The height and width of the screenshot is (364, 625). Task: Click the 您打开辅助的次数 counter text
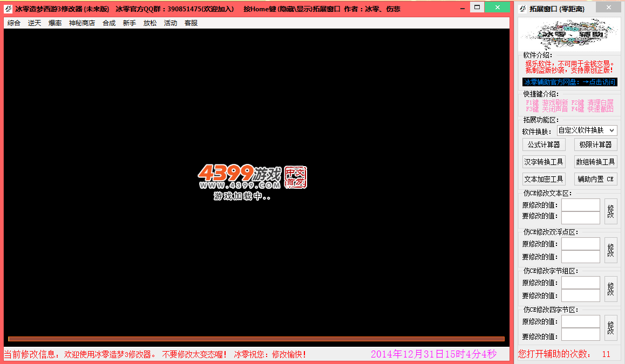point(564,354)
